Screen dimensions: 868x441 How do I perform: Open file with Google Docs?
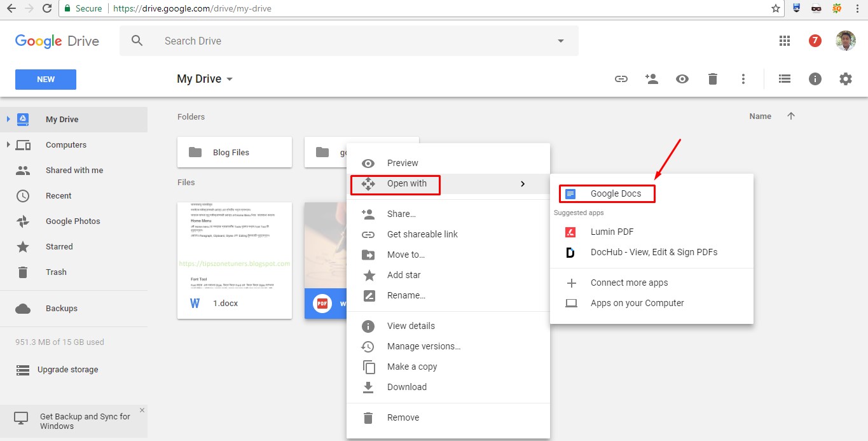(x=652, y=193)
